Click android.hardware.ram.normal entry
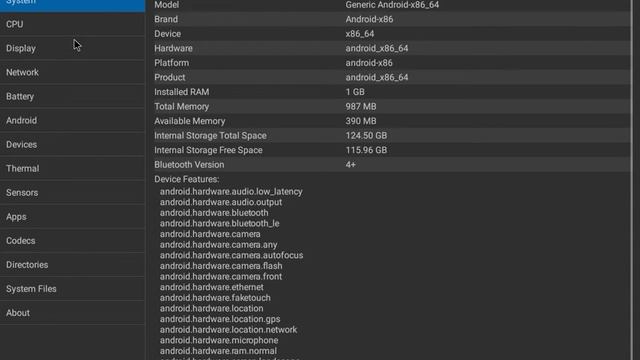This screenshot has width=640, height=360. pos(218,351)
